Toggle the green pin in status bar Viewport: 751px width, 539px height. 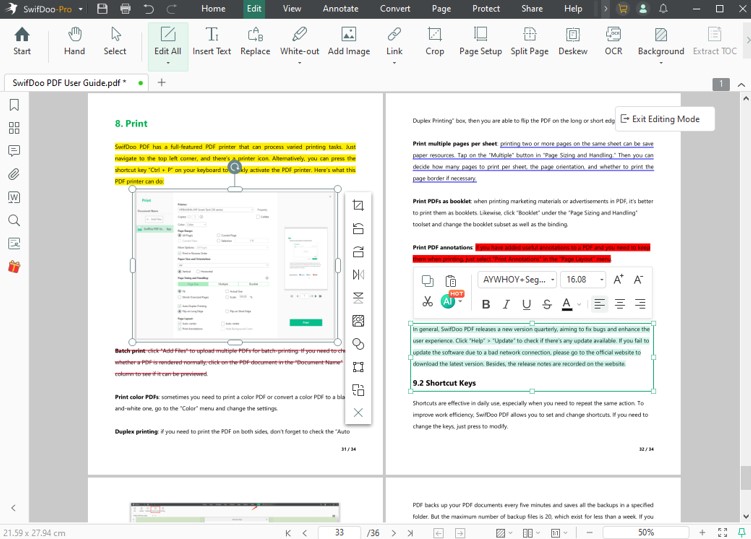[x=741, y=532]
